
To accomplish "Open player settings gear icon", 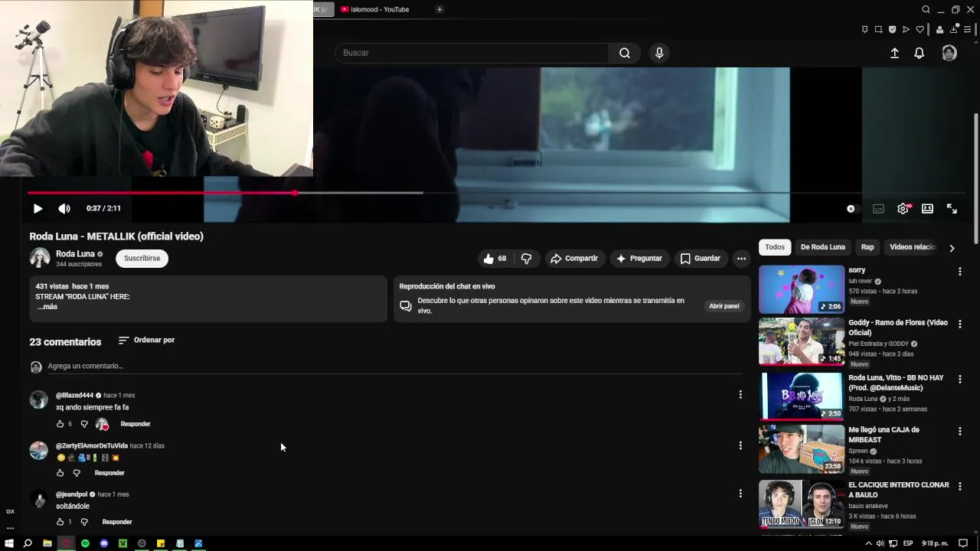I will coord(903,208).
